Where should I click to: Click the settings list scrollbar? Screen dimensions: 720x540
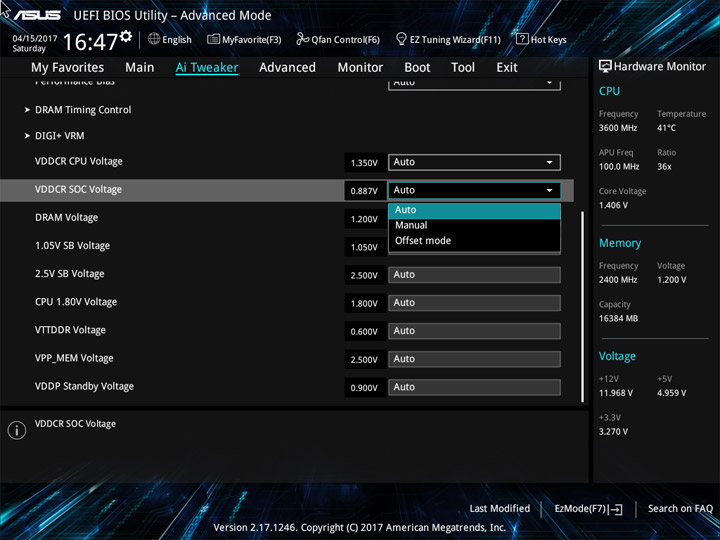coord(583,306)
